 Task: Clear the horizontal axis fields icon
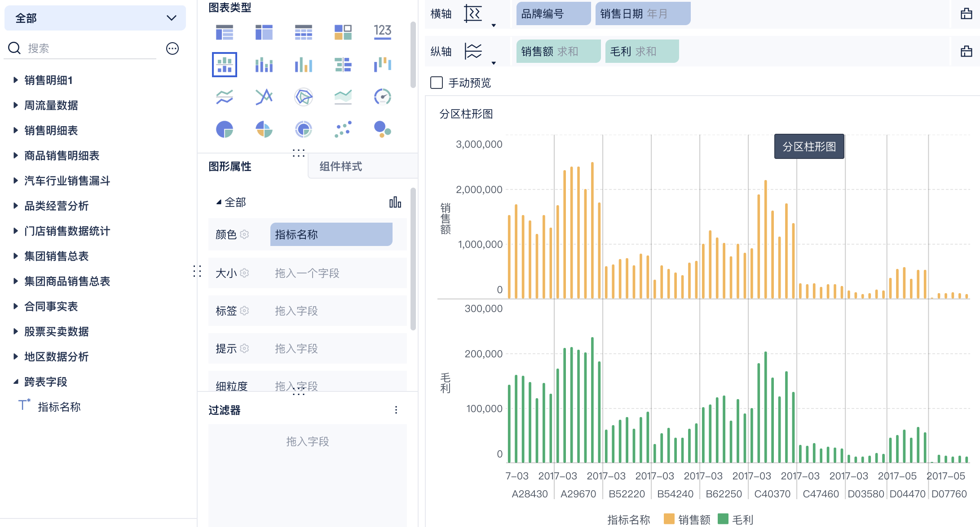tap(966, 14)
